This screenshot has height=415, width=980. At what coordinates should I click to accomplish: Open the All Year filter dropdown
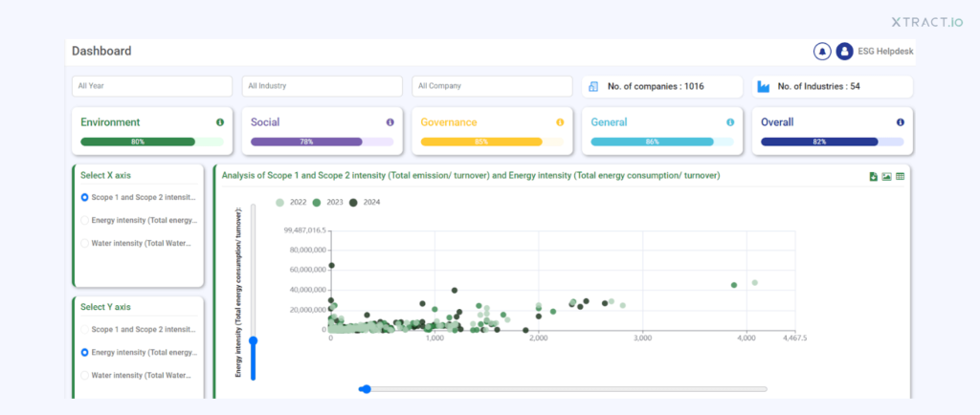pyautogui.click(x=152, y=86)
